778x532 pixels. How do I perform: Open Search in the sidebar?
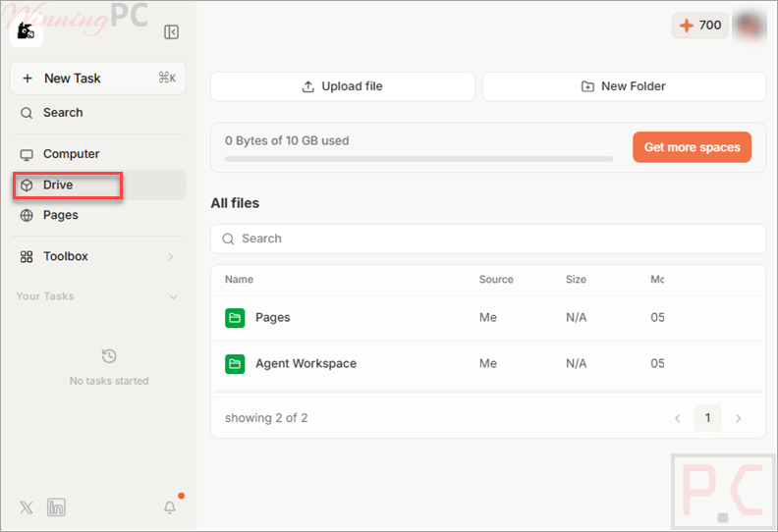tap(98, 113)
